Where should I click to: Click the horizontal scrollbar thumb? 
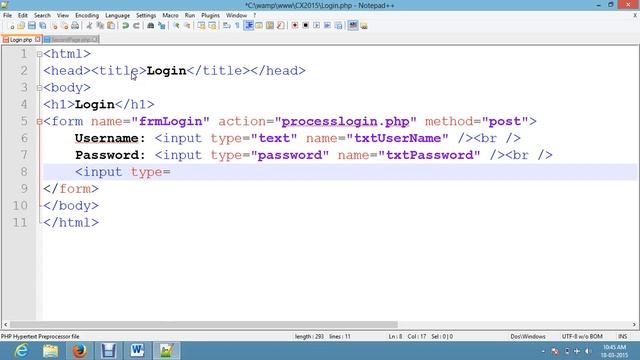click(x=204, y=324)
